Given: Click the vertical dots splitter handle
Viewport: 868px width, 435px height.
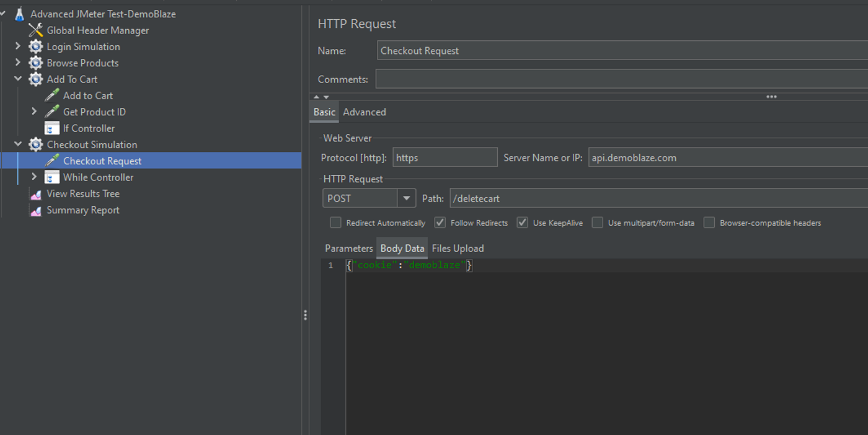Looking at the screenshot, I should (x=305, y=315).
